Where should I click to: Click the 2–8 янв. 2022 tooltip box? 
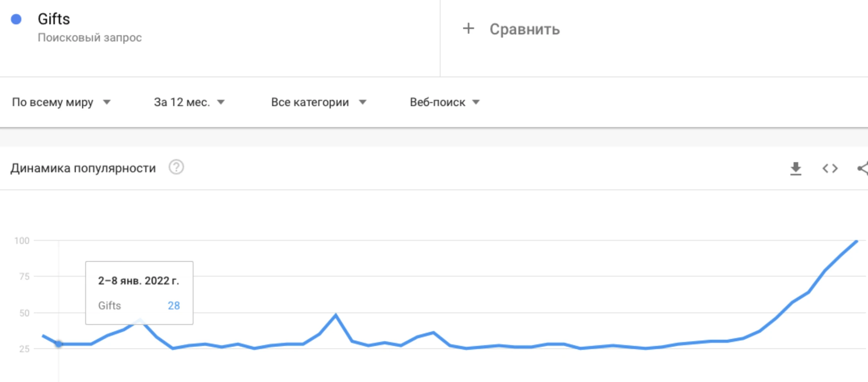139,293
